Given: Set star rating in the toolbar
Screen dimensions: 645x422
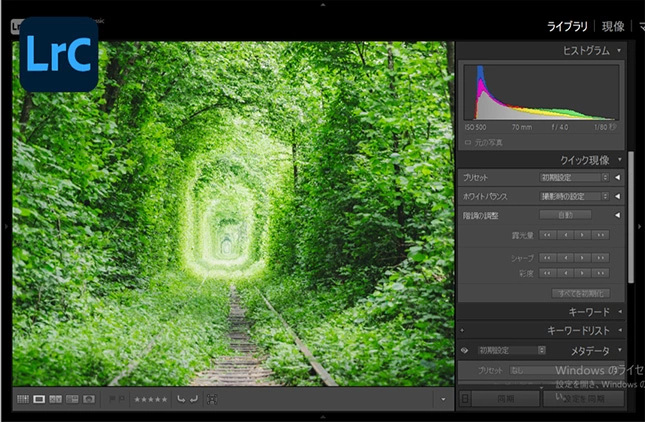Looking at the screenshot, I should click(x=151, y=399).
